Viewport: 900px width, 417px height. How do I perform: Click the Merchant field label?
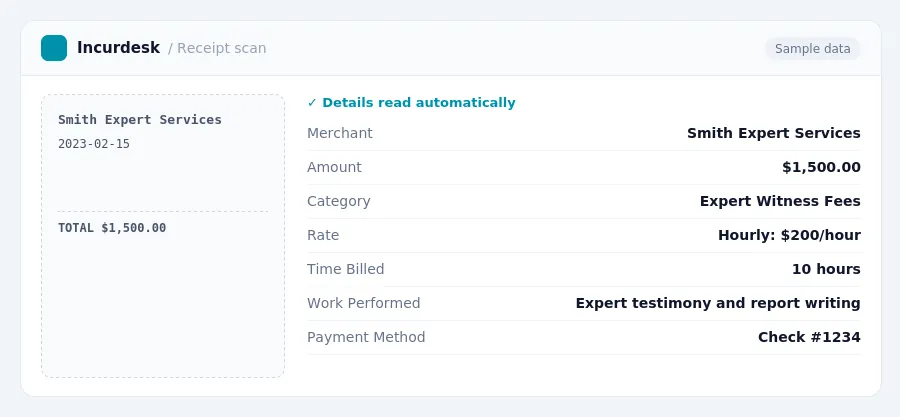point(339,133)
